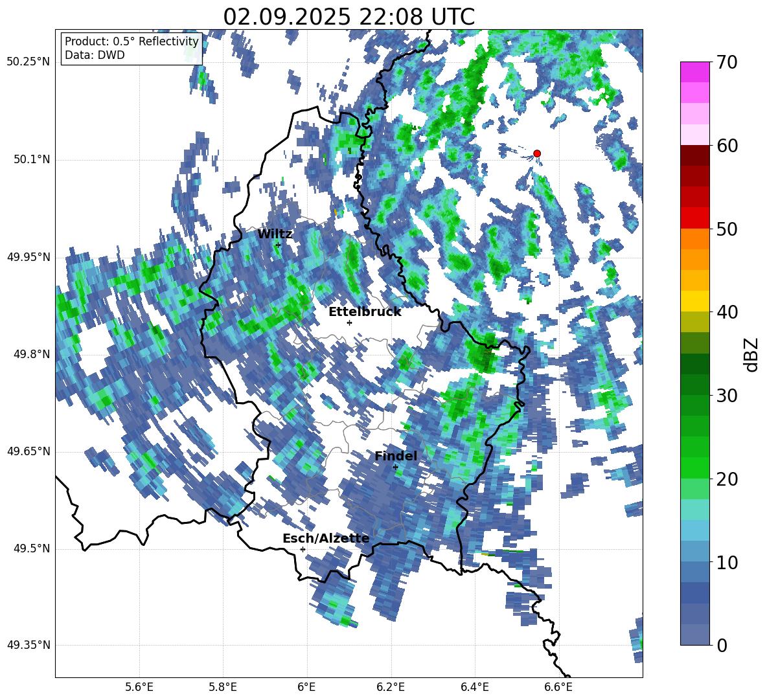The height and width of the screenshot is (700, 767).
Task: Click the 50 label on the colorbar
Action: (726, 229)
